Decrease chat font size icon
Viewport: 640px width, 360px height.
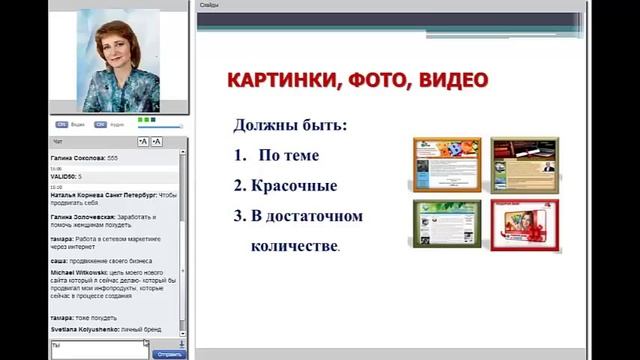coord(142,142)
